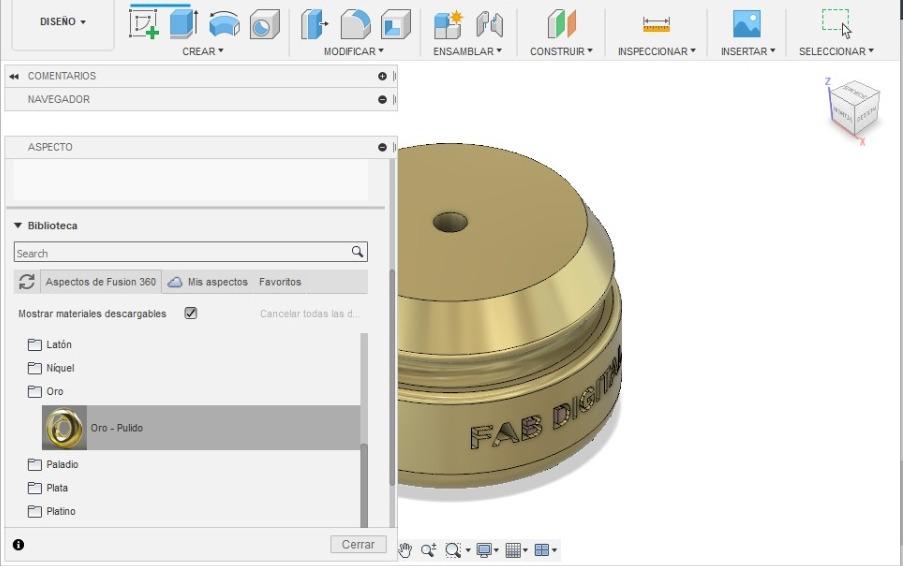903x566 pixels.
Task: Open the Latón folder
Action: [x=50, y=344]
